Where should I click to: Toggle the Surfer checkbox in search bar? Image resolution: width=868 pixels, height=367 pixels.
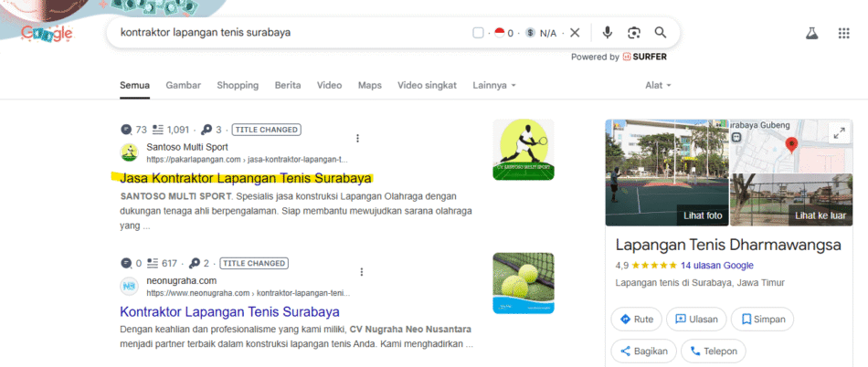click(478, 33)
